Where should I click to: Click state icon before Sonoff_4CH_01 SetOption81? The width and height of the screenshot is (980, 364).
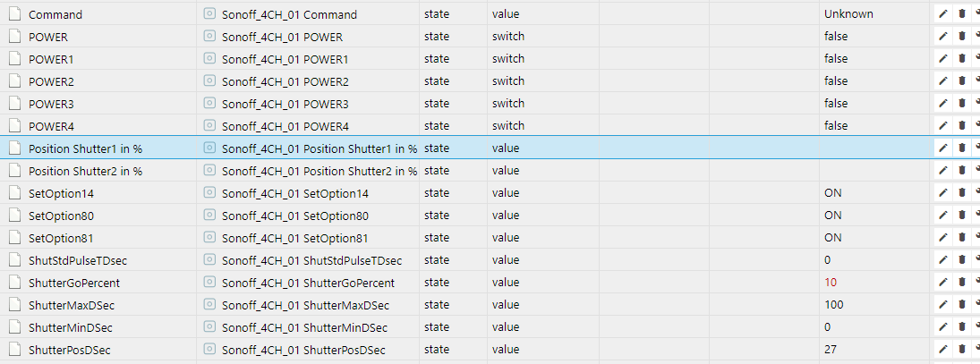[x=209, y=238]
